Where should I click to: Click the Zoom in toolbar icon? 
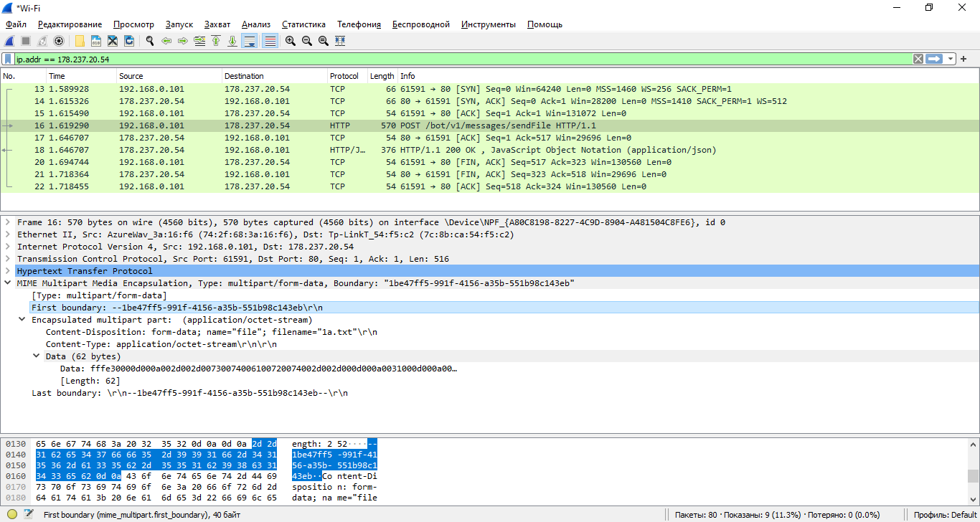[x=290, y=41]
